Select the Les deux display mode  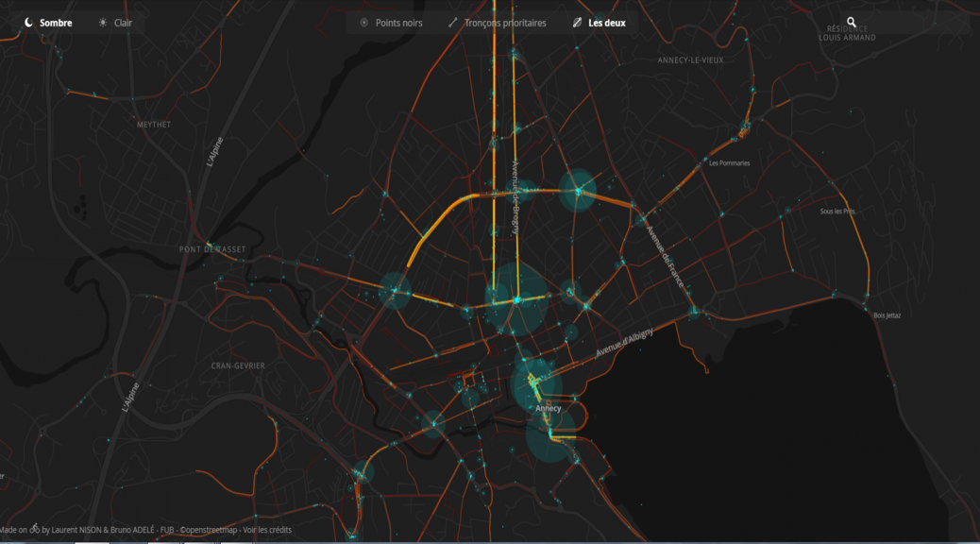pyautogui.click(x=600, y=23)
